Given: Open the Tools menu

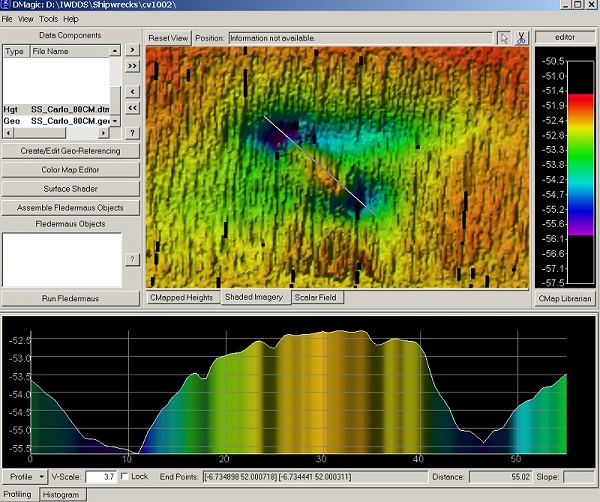Looking at the screenshot, I should (48, 19).
